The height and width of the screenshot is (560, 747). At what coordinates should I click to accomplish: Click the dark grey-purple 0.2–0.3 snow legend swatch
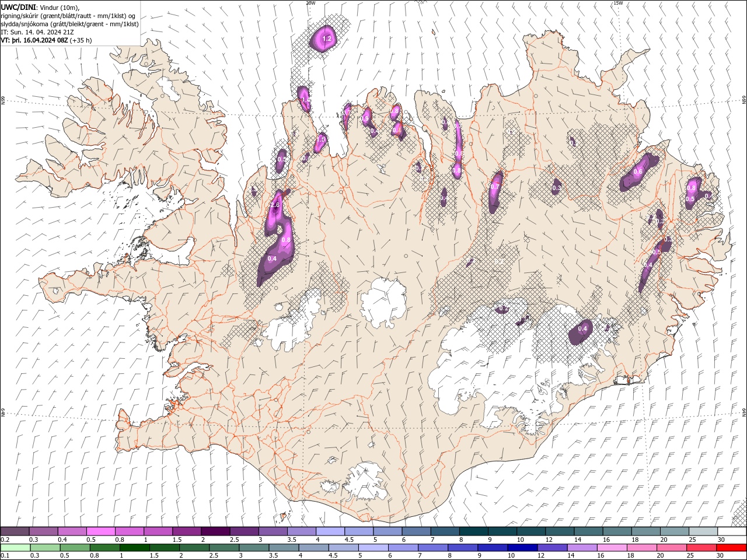15,531
